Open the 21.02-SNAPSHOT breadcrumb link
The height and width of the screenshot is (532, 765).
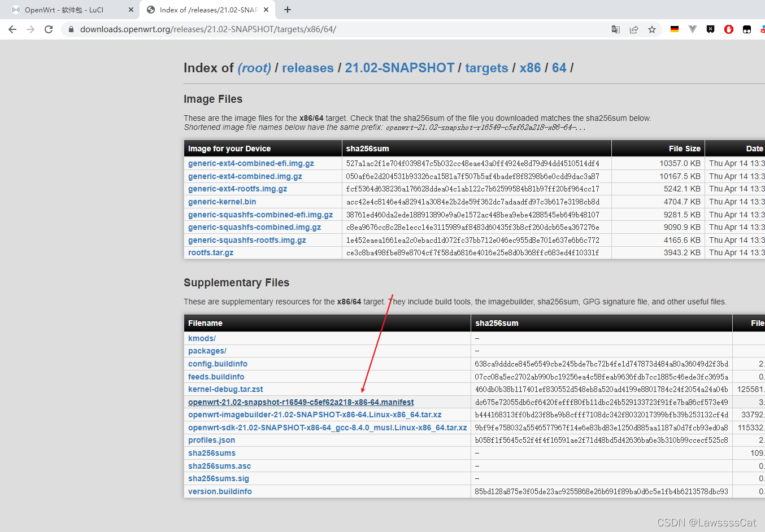click(399, 68)
